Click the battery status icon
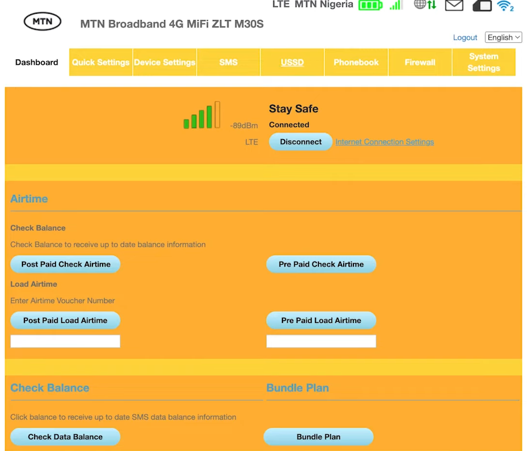This screenshot has width=527, height=451. pos(370,5)
